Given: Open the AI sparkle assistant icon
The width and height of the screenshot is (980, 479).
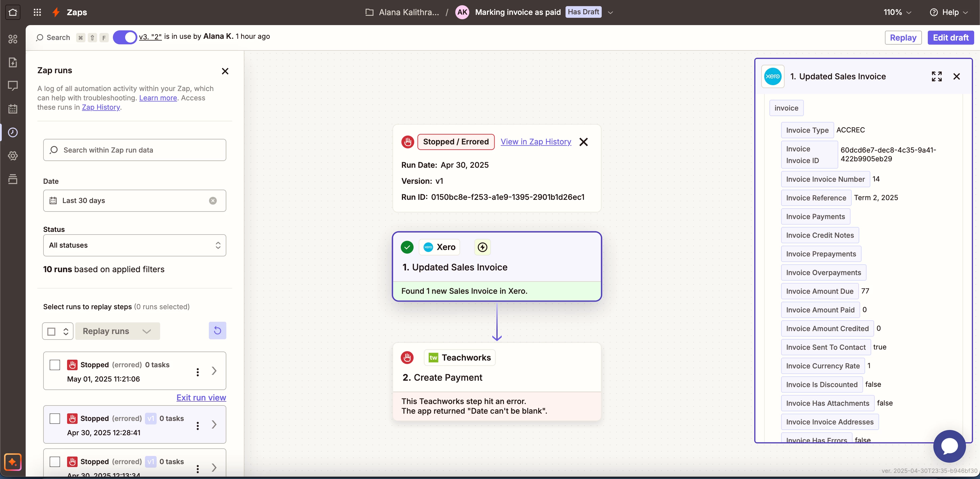Looking at the screenshot, I should point(13,462).
